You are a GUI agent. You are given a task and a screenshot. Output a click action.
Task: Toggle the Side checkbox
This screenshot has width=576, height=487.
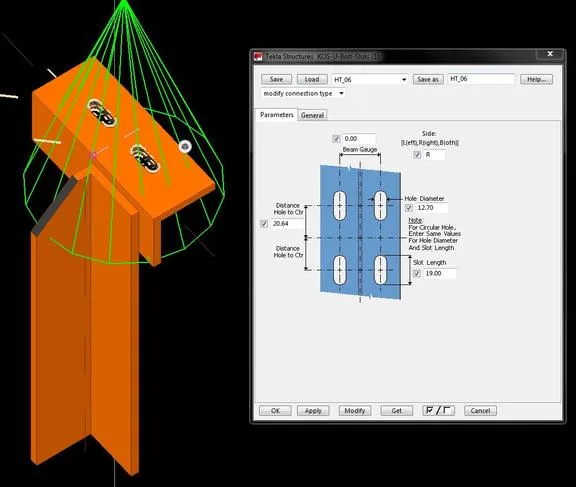[417, 155]
